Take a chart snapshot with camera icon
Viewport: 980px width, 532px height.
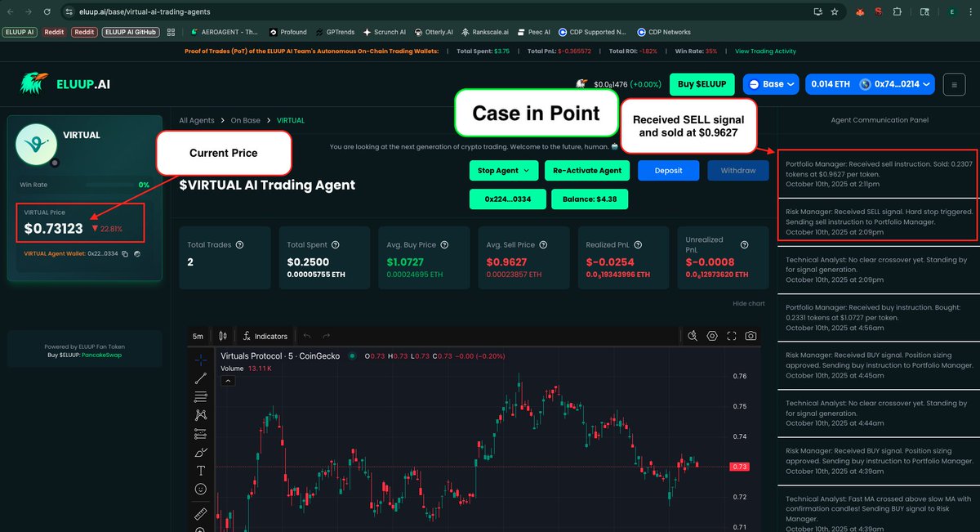click(x=751, y=336)
